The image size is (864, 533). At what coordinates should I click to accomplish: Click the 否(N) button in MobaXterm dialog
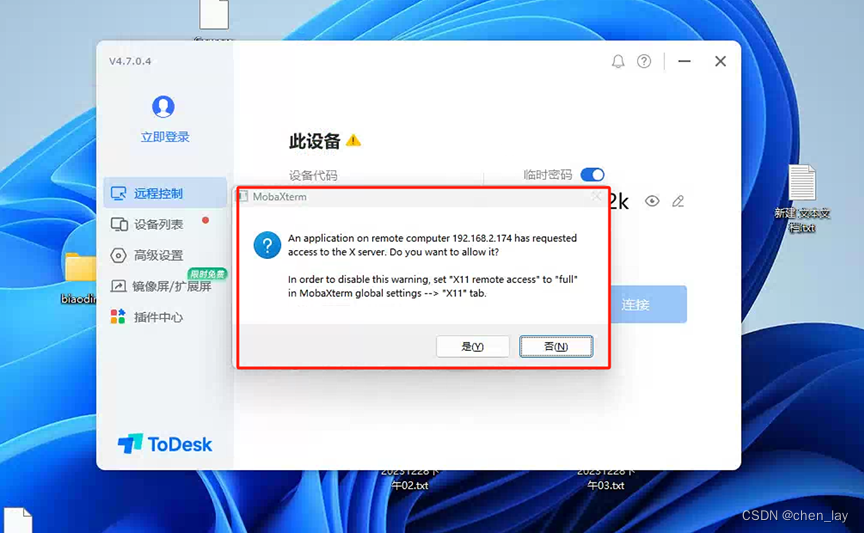click(556, 346)
